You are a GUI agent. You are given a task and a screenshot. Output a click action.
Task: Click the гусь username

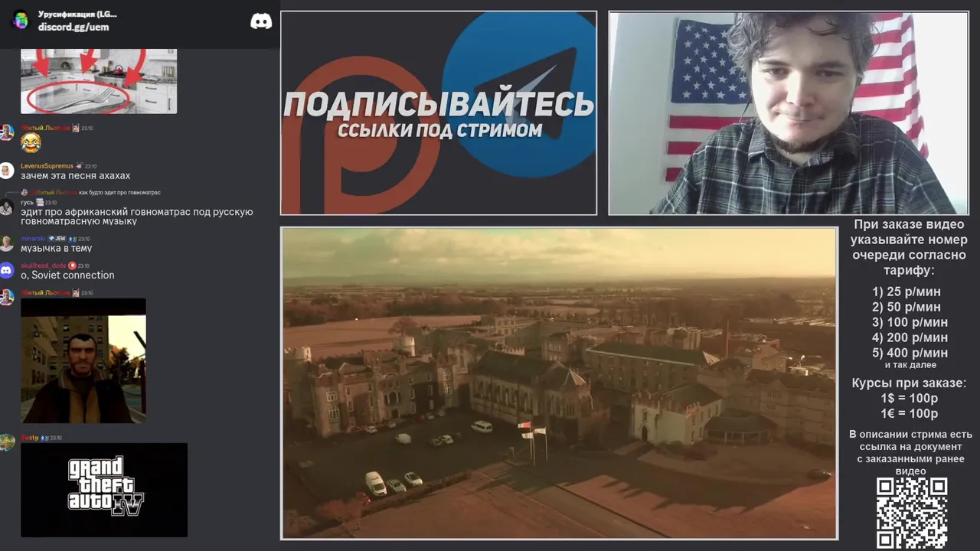(x=27, y=202)
